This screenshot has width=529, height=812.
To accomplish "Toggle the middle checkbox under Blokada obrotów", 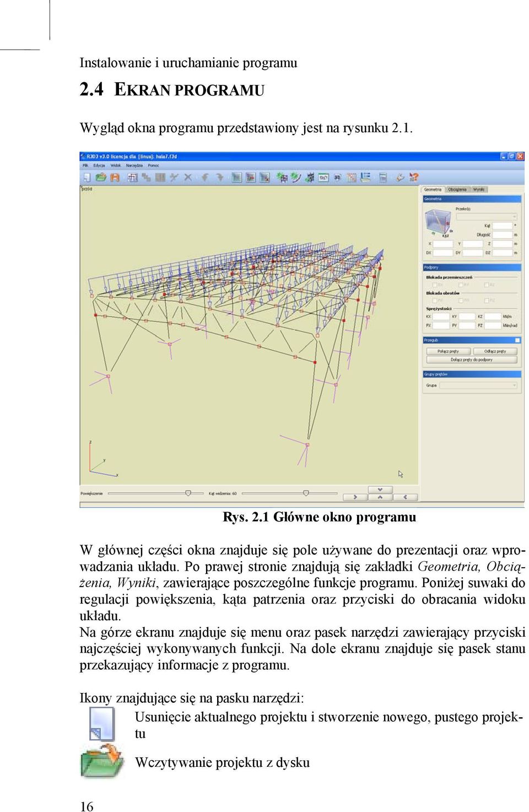I will click(461, 300).
